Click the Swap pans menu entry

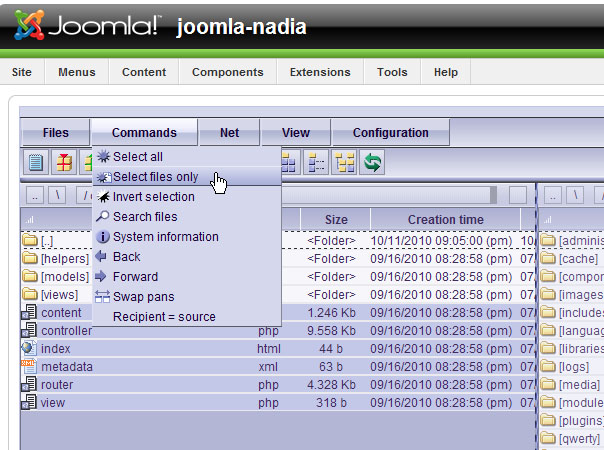click(x=187, y=296)
